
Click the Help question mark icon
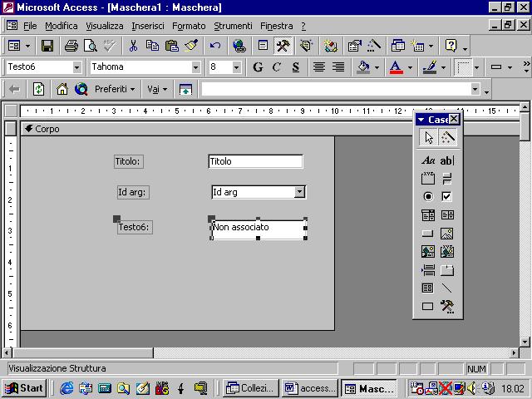(451, 46)
